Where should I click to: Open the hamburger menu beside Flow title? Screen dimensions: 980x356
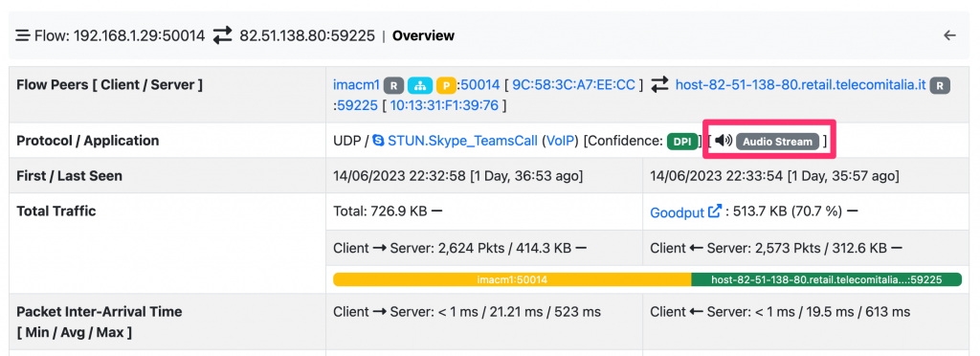23,35
